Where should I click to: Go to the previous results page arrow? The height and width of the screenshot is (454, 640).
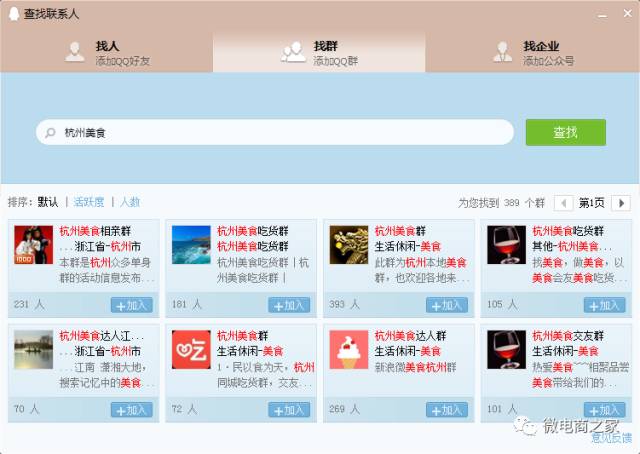(563, 203)
